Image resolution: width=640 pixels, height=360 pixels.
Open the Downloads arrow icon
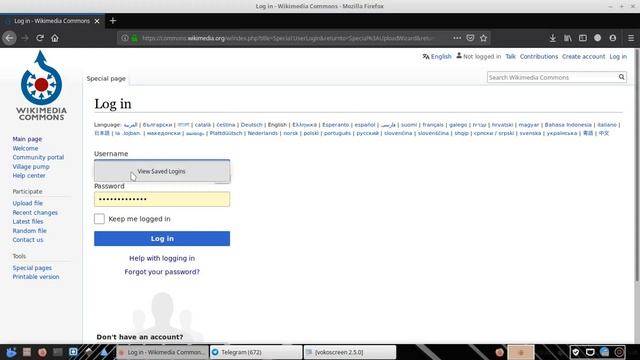pos(552,38)
